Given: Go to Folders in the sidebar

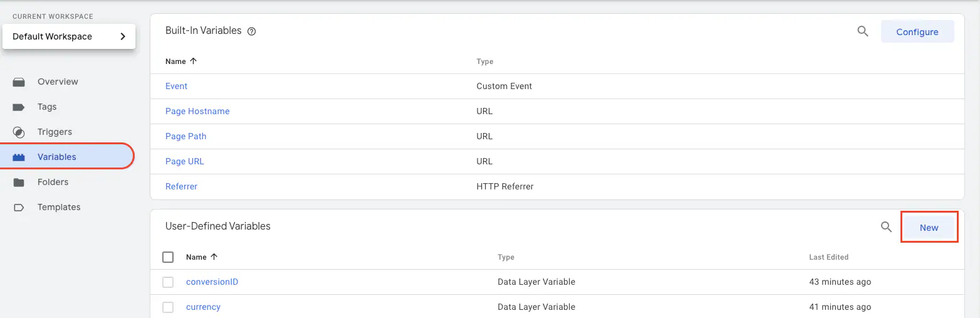Looking at the screenshot, I should [x=53, y=182].
